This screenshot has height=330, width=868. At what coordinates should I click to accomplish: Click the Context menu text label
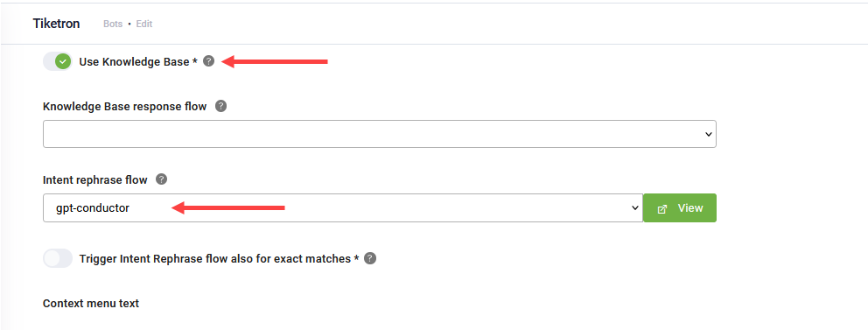point(91,304)
